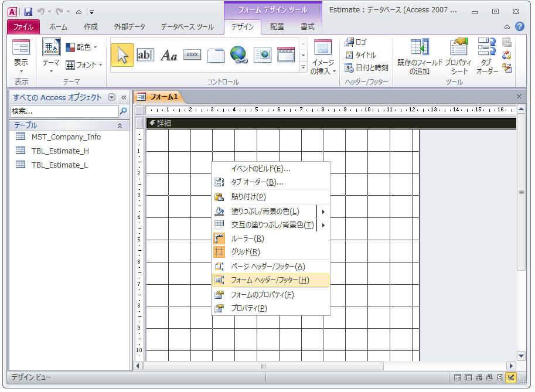Click the horizontal scrollbar right arrow

click(x=511, y=366)
